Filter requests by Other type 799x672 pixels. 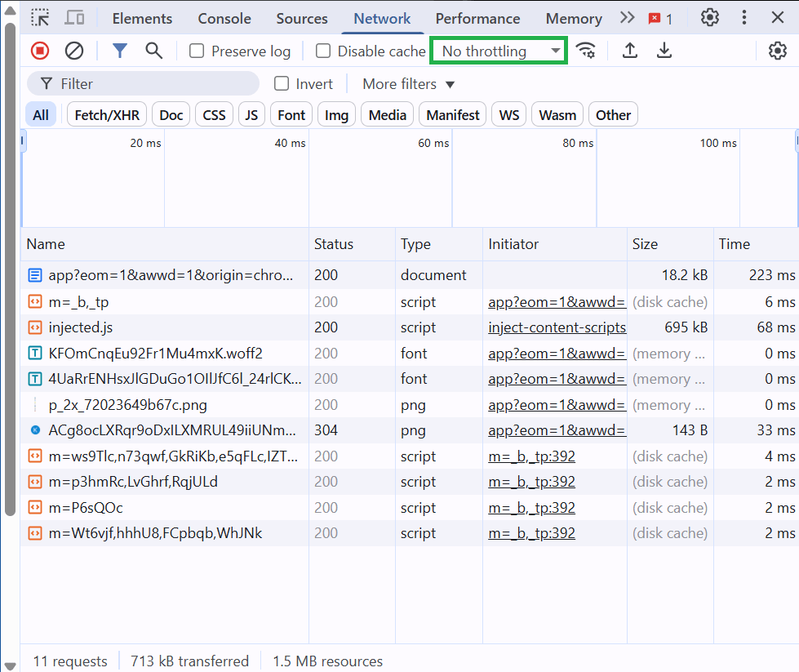click(x=613, y=115)
